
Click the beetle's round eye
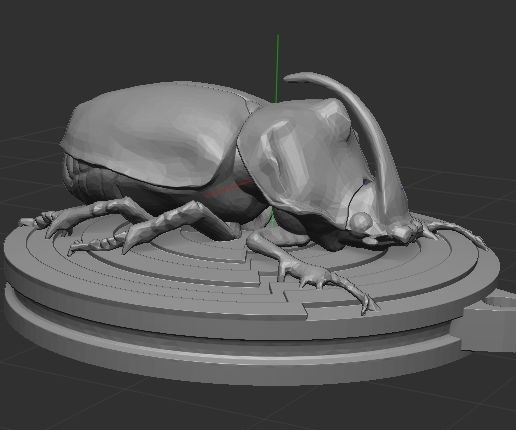click(x=362, y=221)
